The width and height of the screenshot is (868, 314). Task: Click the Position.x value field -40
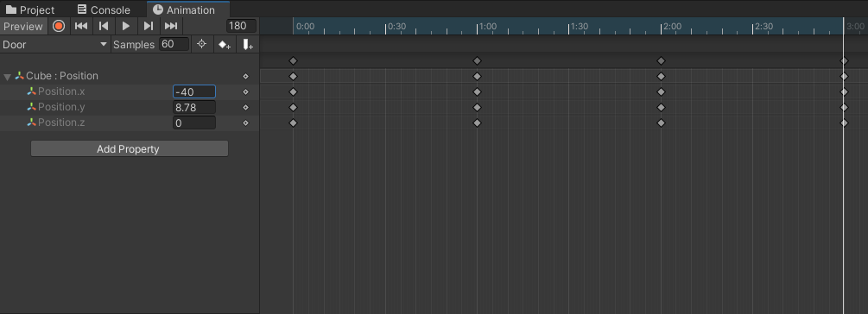[194, 91]
